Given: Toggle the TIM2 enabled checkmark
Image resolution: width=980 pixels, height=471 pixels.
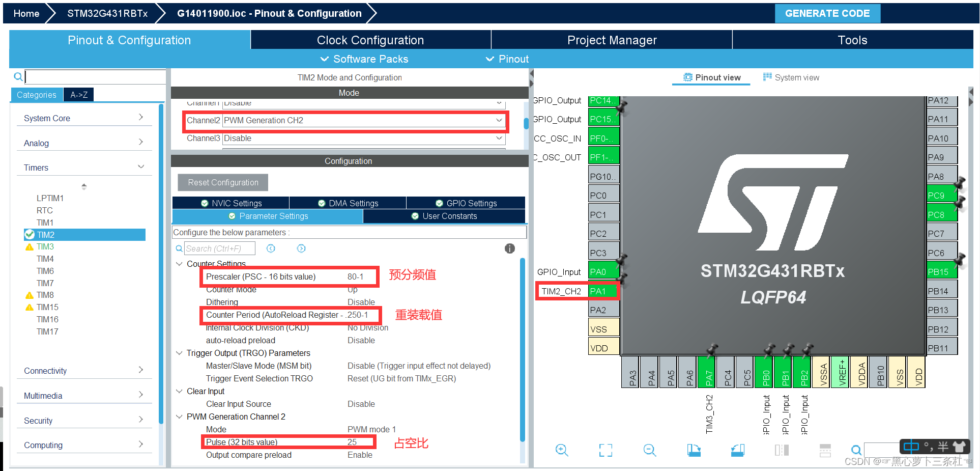Looking at the screenshot, I should point(30,235).
